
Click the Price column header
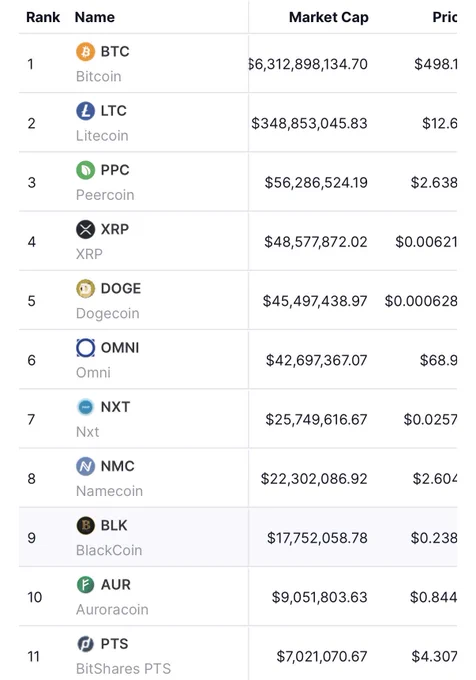(444, 17)
